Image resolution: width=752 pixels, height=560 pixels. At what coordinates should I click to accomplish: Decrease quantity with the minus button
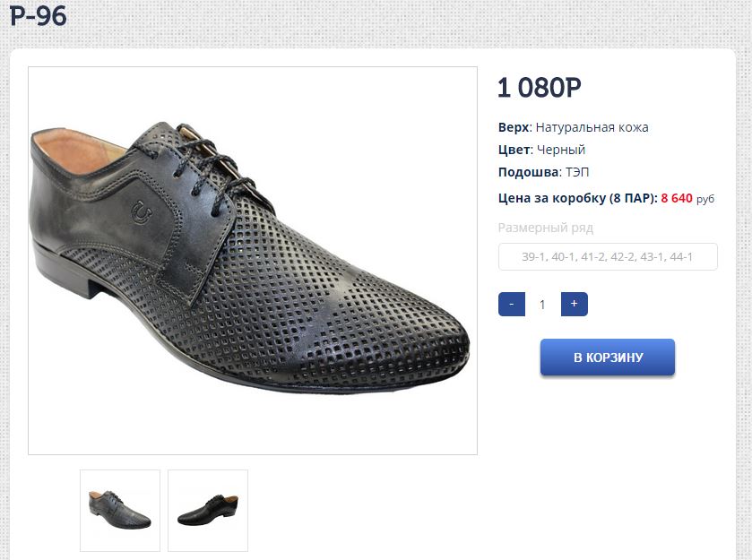(x=511, y=304)
